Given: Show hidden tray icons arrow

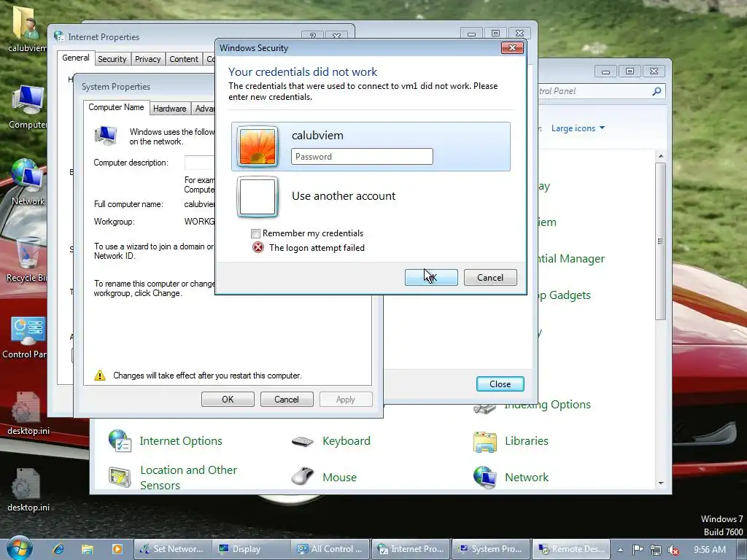Looking at the screenshot, I should click(x=620, y=550).
